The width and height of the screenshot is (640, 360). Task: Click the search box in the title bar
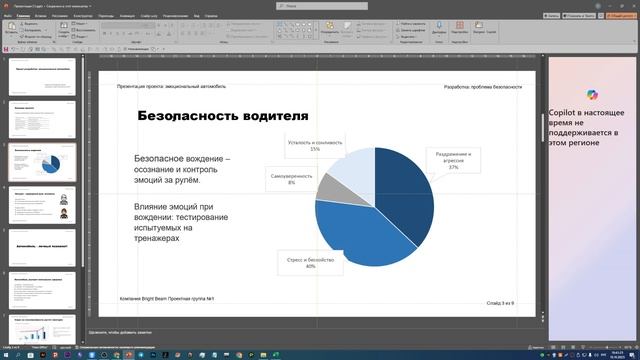coord(322,6)
